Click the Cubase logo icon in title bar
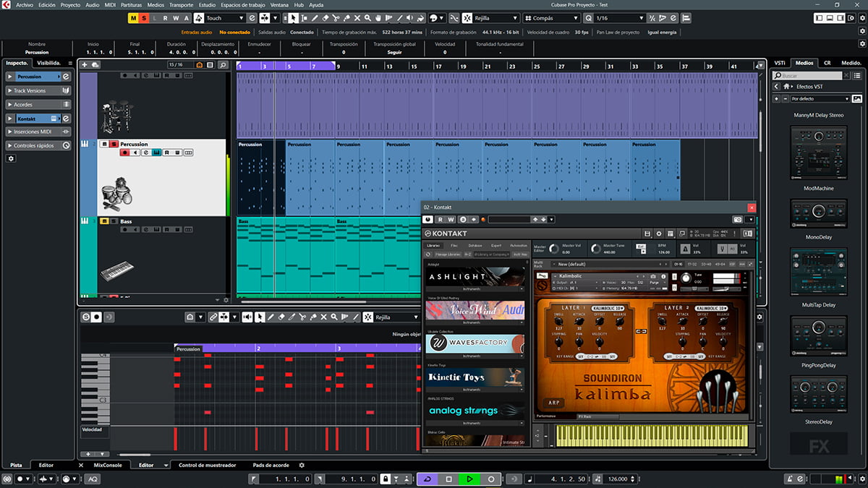 point(7,4)
